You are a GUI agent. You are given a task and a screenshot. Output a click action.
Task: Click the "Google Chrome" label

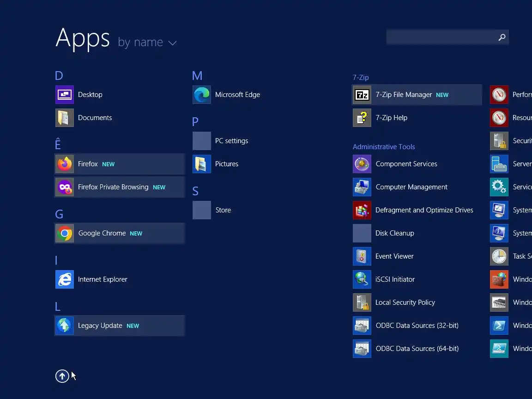point(102,233)
